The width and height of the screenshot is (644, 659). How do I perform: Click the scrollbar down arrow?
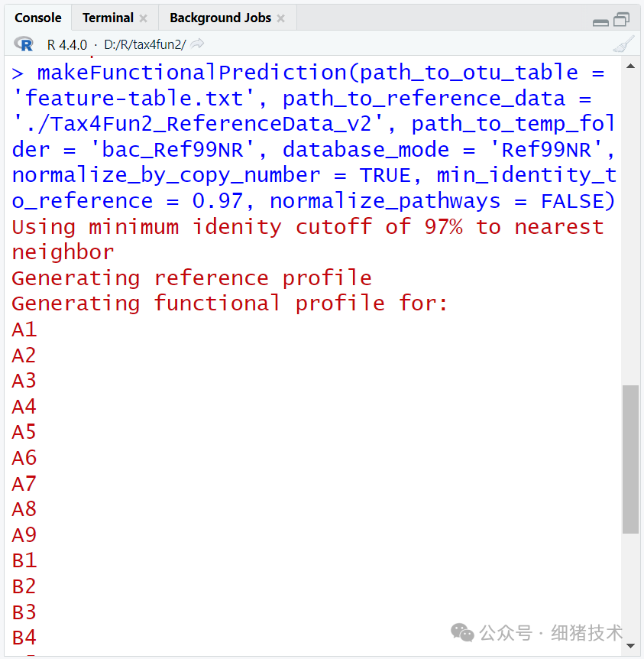click(632, 647)
